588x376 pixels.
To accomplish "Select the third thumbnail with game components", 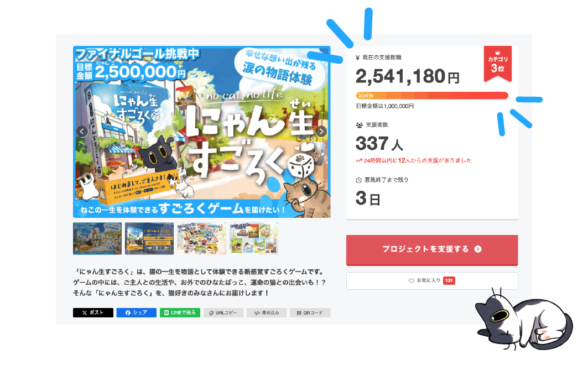I will pyautogui.click(x=202, y=239).
